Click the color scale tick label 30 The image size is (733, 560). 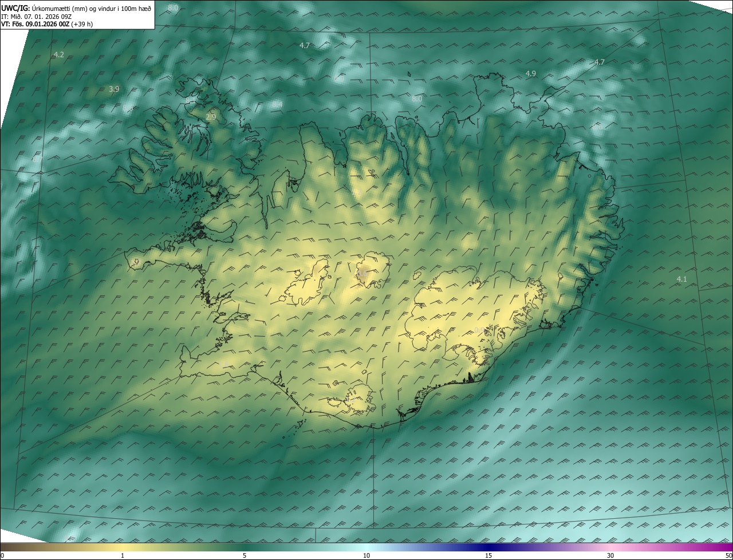click(x=610, y=555)
